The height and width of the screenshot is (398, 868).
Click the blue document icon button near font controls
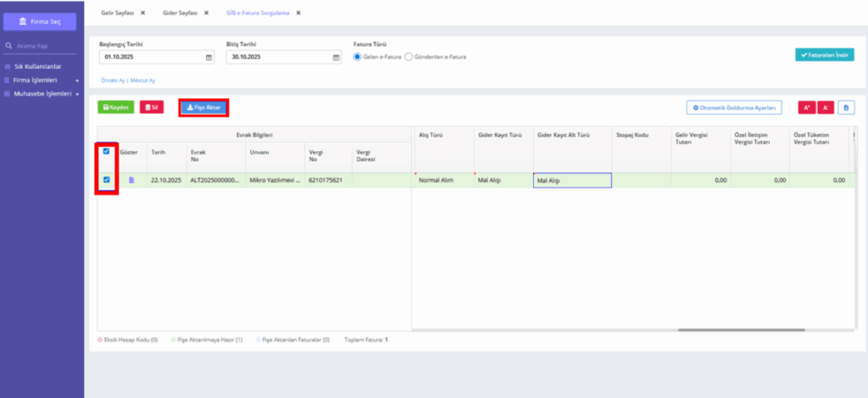point(846,108)
